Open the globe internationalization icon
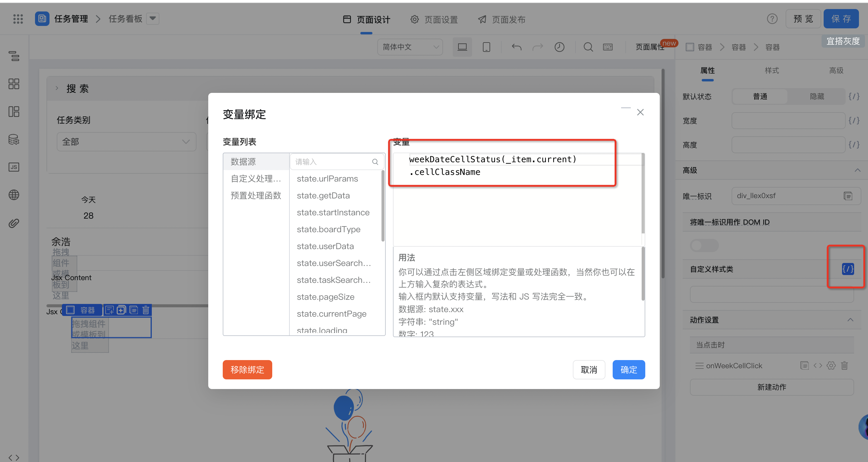 click(x=14, y=195)
